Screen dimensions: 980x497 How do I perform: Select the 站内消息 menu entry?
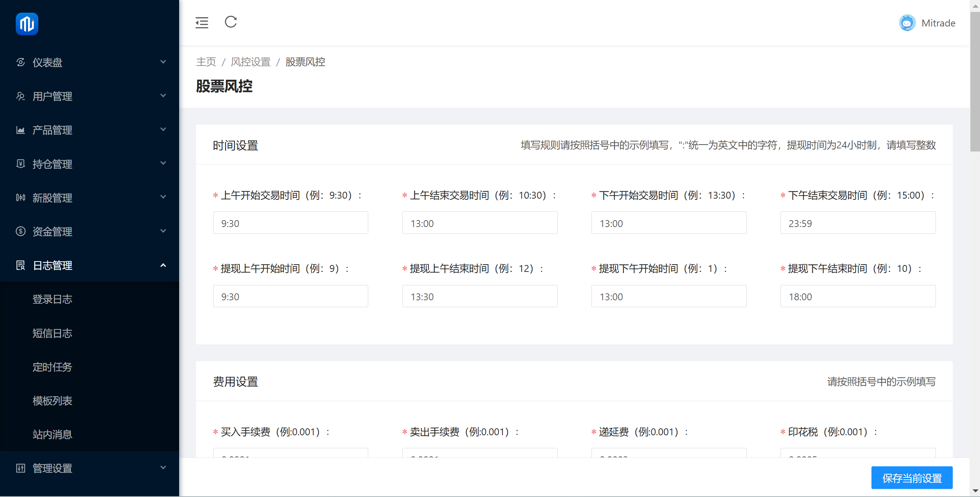52,434
